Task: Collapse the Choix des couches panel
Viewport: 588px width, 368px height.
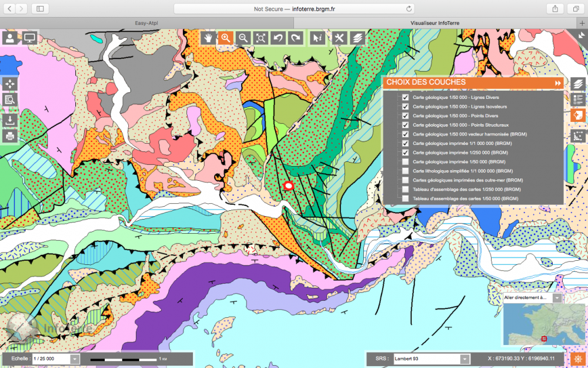Action: pos(557,83)
